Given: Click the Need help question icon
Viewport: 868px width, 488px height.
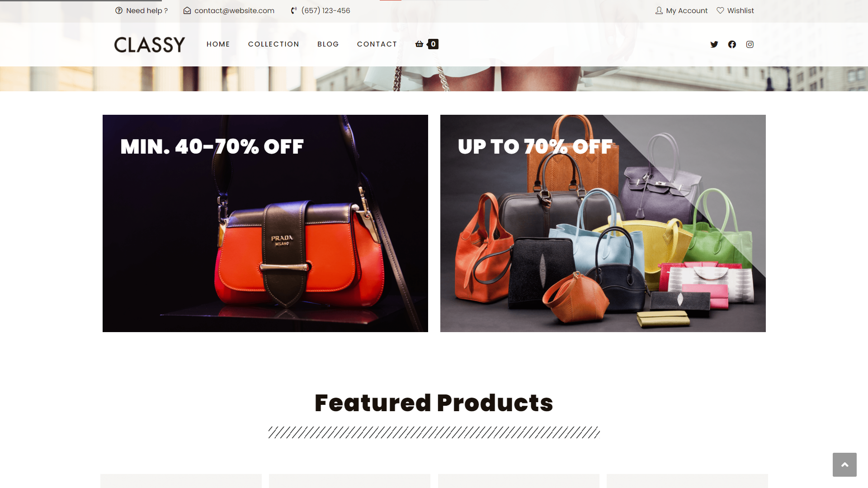Looking at the screenshot, I should click(119, 10).
